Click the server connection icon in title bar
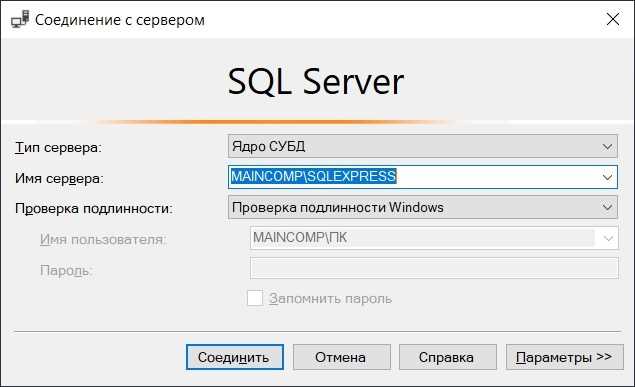 click(20, 19)
